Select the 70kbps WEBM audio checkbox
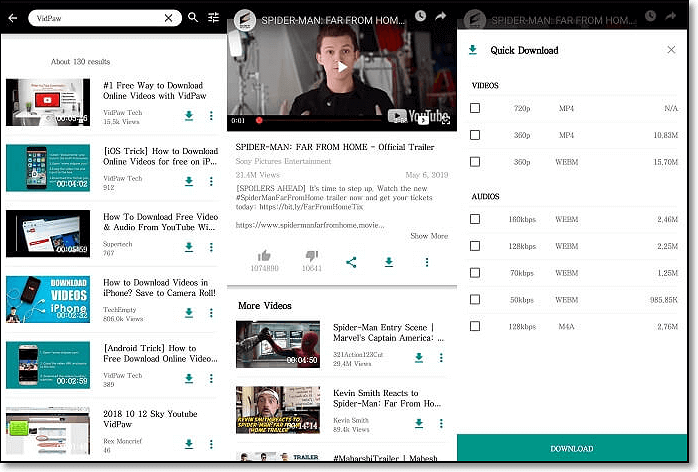This screenshot has width=698, height=472. 475,273
